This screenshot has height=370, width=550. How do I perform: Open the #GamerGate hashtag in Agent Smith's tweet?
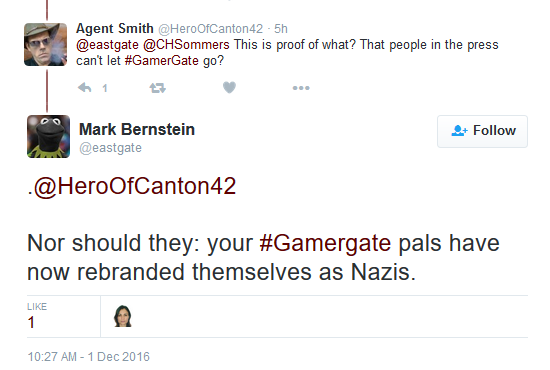tap(162, 61)
